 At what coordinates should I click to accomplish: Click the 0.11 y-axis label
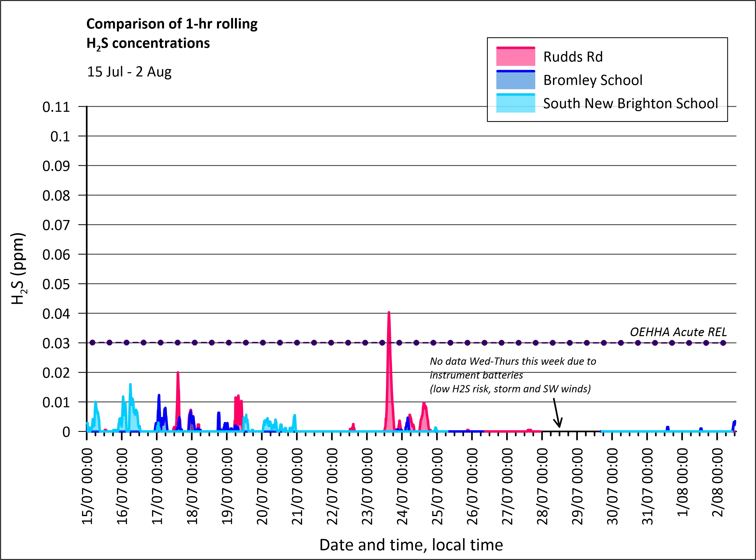(x=56, y=107)
